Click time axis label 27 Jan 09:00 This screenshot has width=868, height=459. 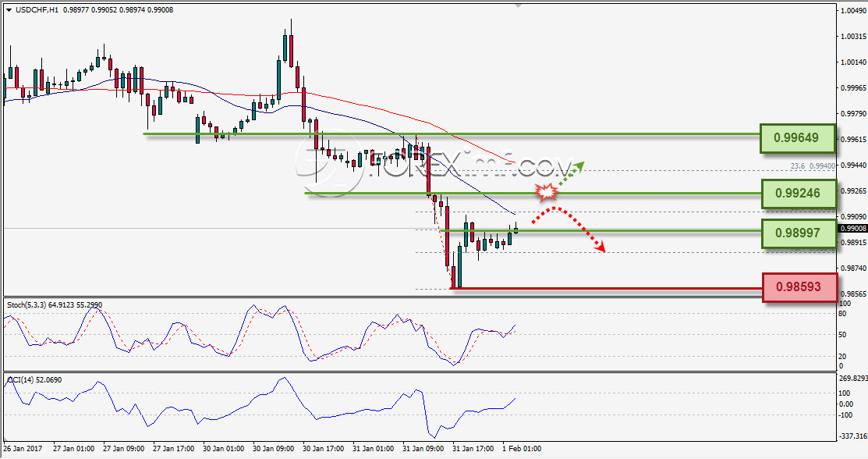pos(123,449)
